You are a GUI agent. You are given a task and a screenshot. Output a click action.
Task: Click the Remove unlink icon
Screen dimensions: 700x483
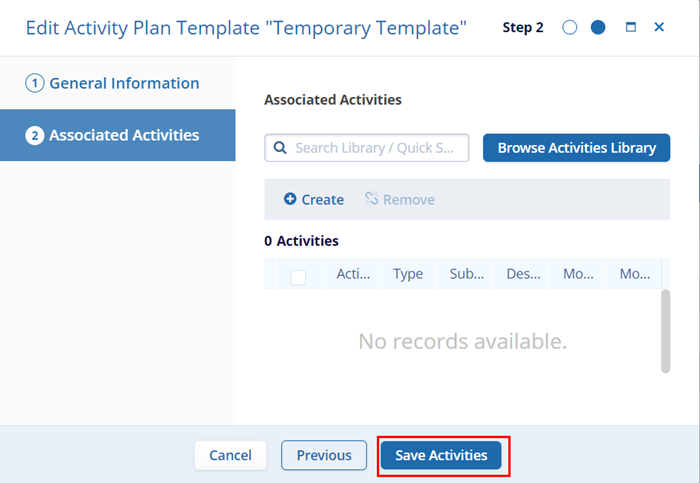coord(371,199)
